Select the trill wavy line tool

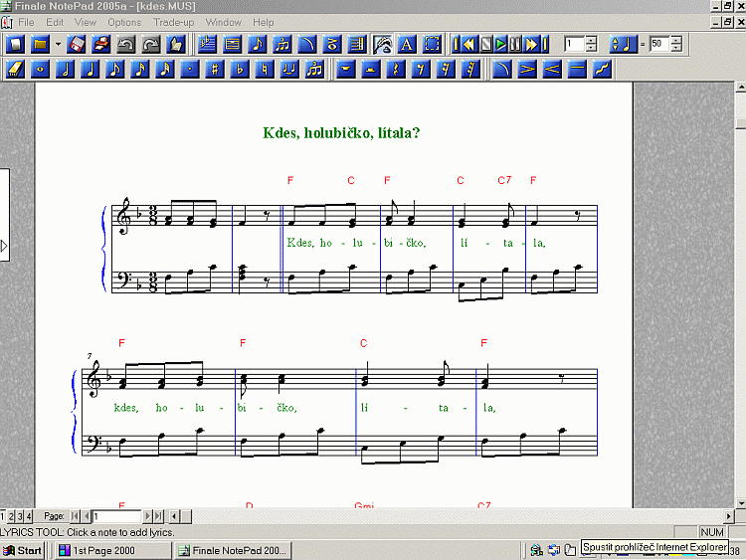point(602,69)
